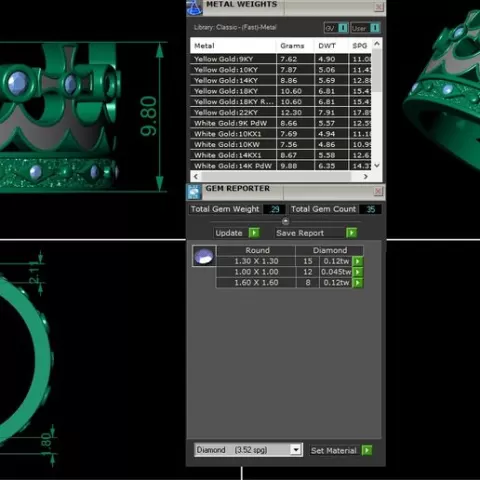480x480 pixels.
Task: Sort by Metal column header
Action: point(233,46)
